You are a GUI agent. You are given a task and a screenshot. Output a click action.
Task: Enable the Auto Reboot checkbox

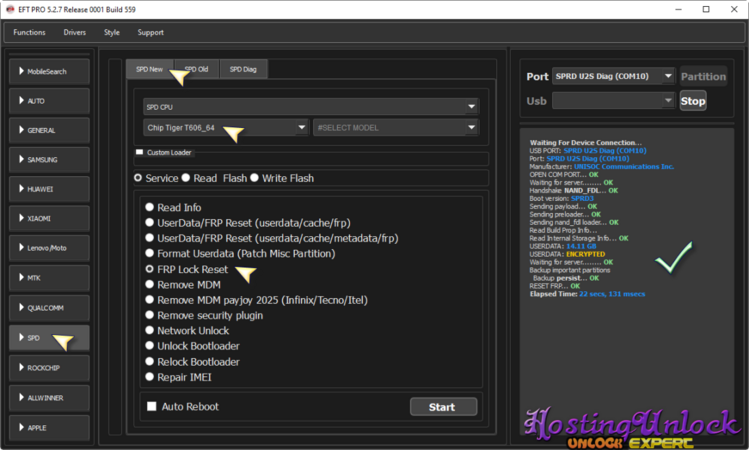[x=152, y=407]
